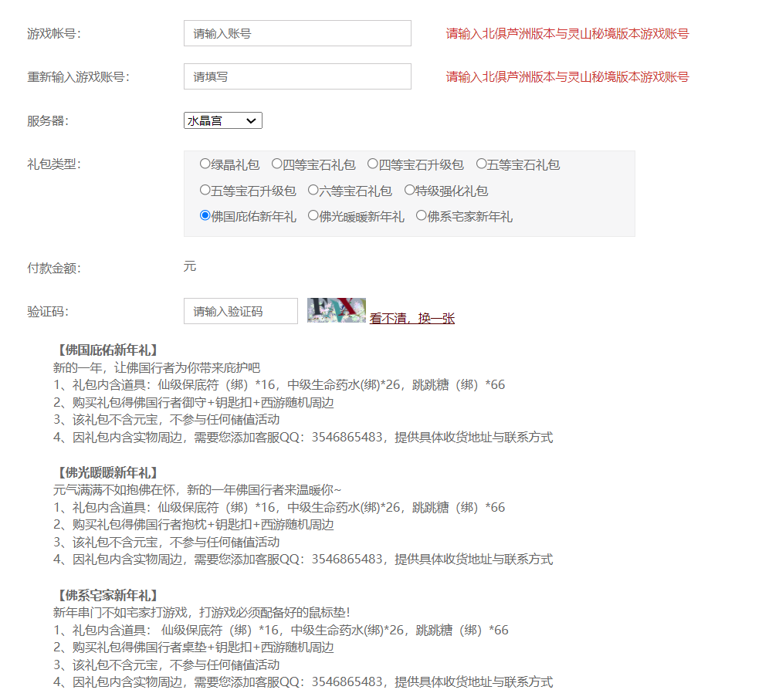Click the 【佛系宅家新年礼】 description heading

[107, 595]
